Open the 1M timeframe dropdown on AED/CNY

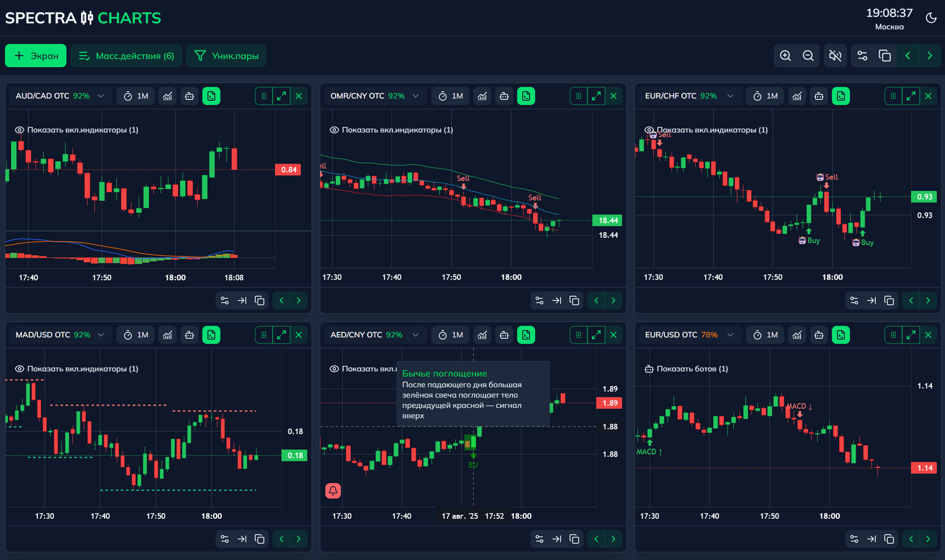(450, 334)
